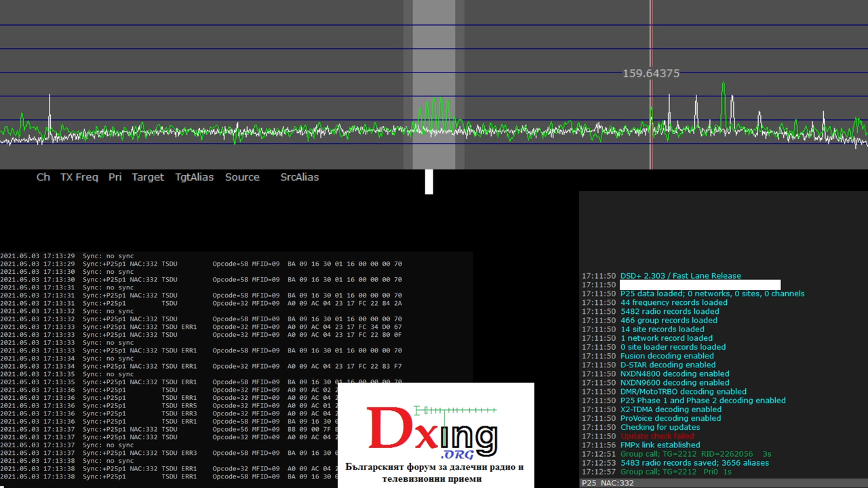Click the decoder row ending '22 84 2A'

pos(201,304)
